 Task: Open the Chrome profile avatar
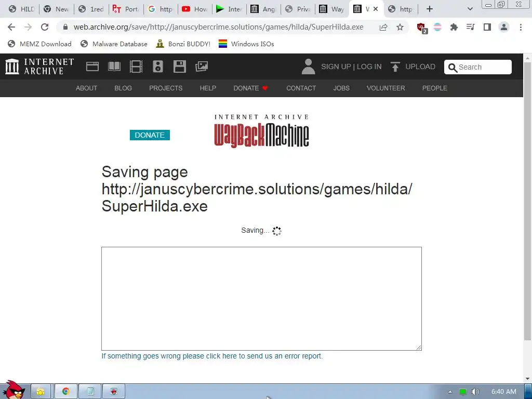[504, 27]
